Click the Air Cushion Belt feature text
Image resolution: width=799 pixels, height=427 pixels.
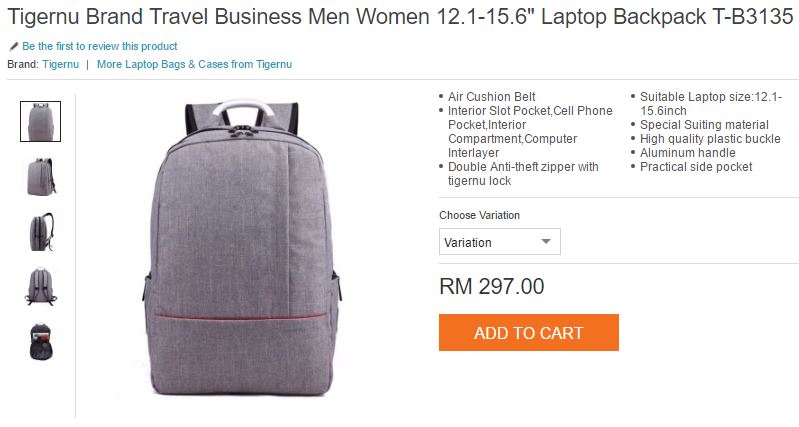point(492,97)
